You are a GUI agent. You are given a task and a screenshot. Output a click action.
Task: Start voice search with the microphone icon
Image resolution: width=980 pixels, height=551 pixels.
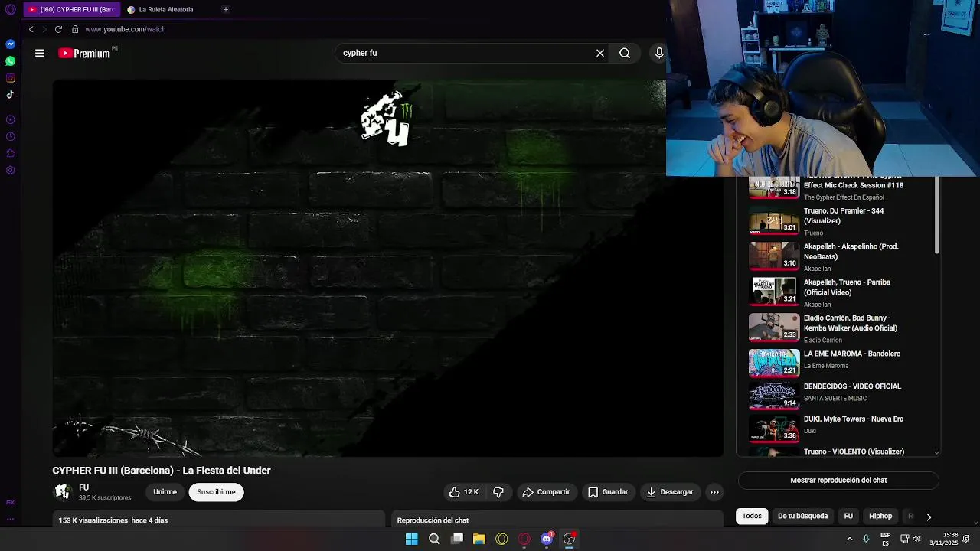pyautogui.click(x=659, y=53)
